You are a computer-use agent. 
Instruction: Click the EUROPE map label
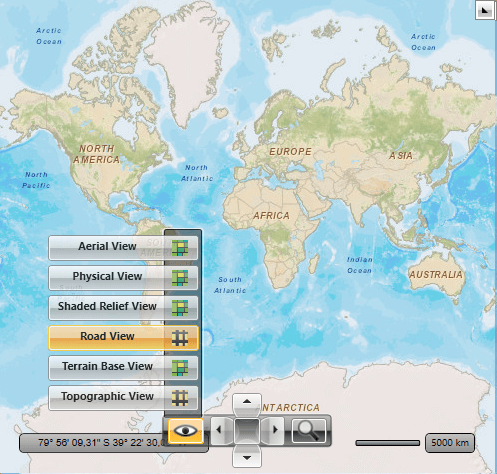[x=290, y=152]
